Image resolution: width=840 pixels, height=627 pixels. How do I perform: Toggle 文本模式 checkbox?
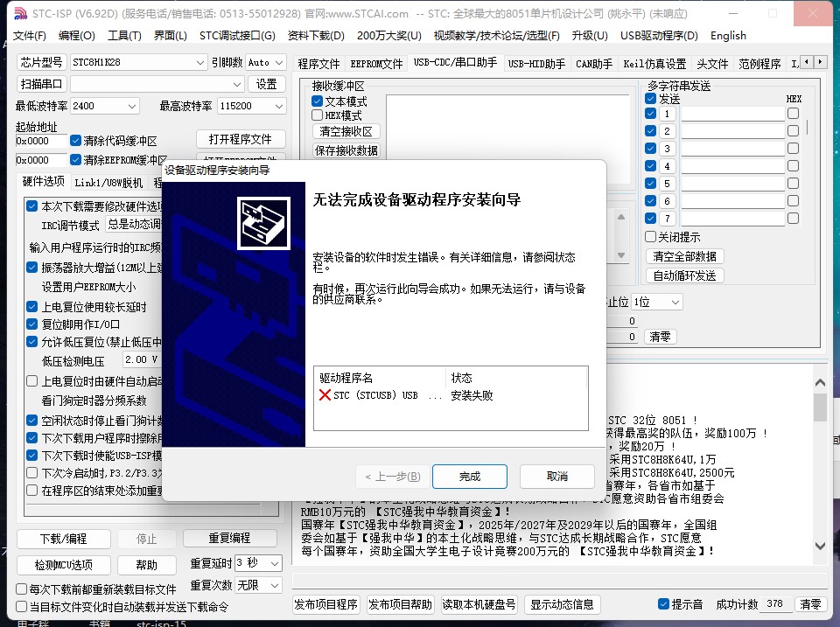click(x=317, y=101)
